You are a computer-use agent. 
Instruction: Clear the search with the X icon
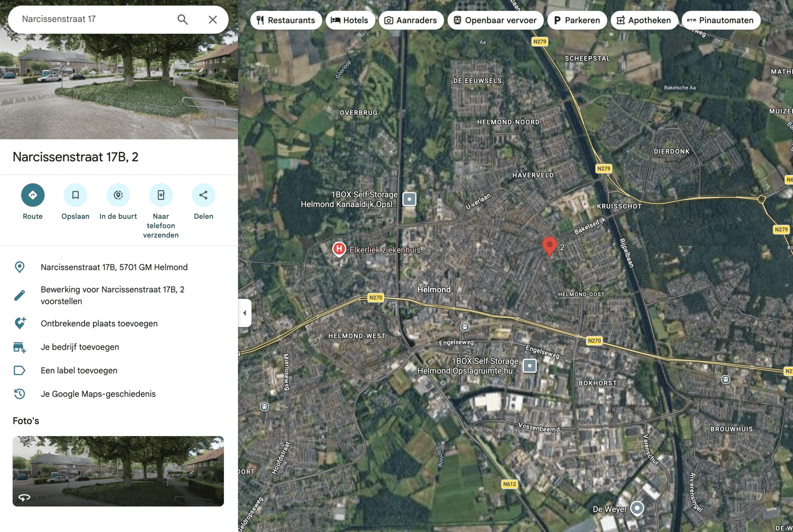pos(213,19)
